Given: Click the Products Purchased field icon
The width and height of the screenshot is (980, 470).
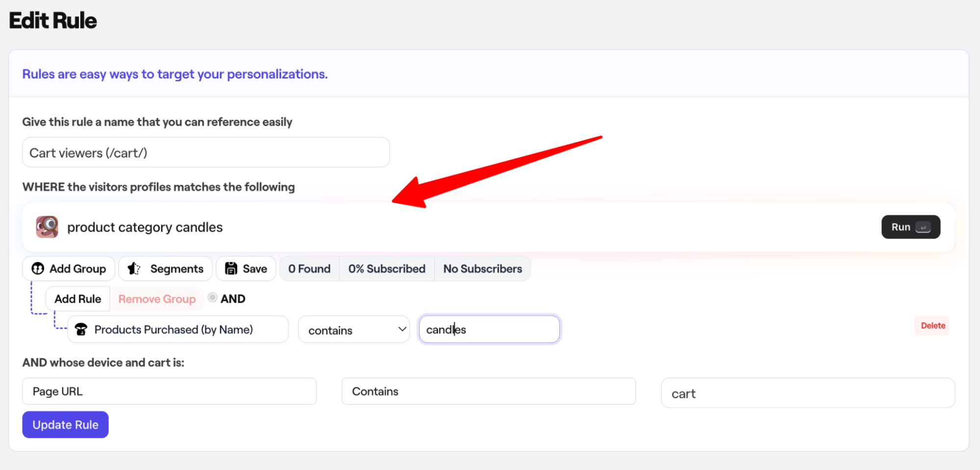Looking at the screenshot, I should [x=81, y=330].
